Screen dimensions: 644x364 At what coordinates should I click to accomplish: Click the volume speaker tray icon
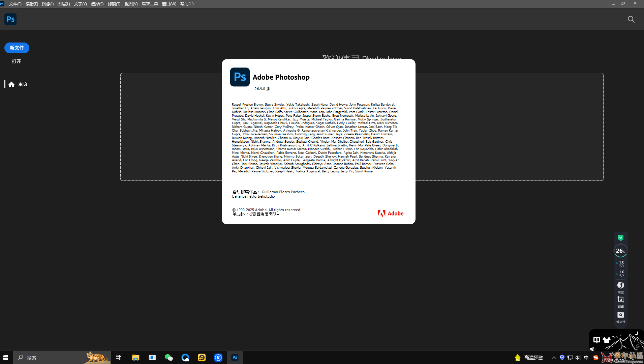click(x=578, y=358)
